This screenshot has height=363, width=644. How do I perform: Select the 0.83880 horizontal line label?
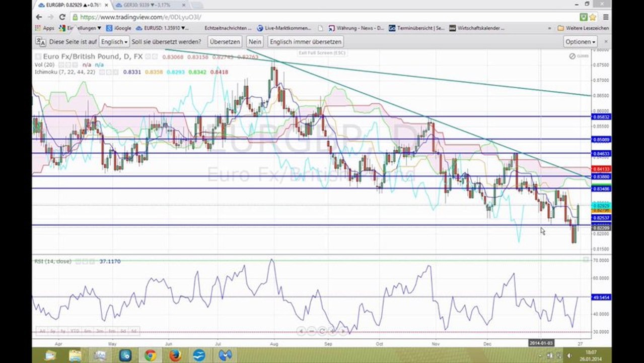[x=601, y=177]
